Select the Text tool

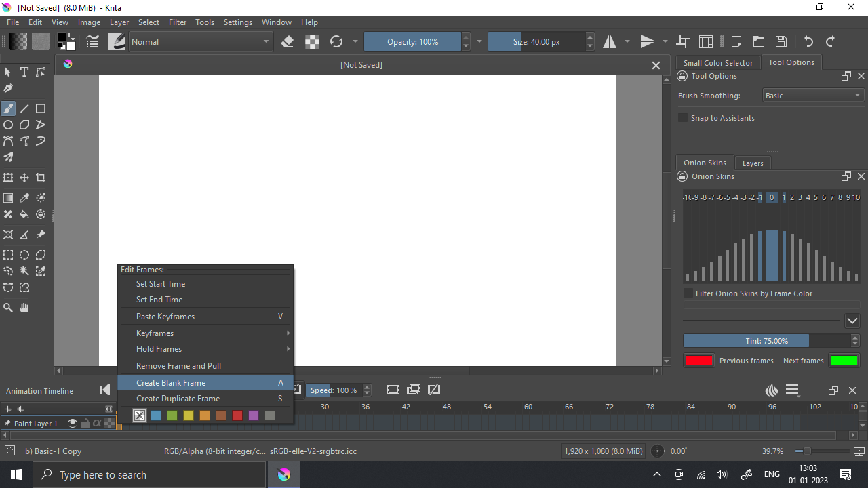pos(24,72)
